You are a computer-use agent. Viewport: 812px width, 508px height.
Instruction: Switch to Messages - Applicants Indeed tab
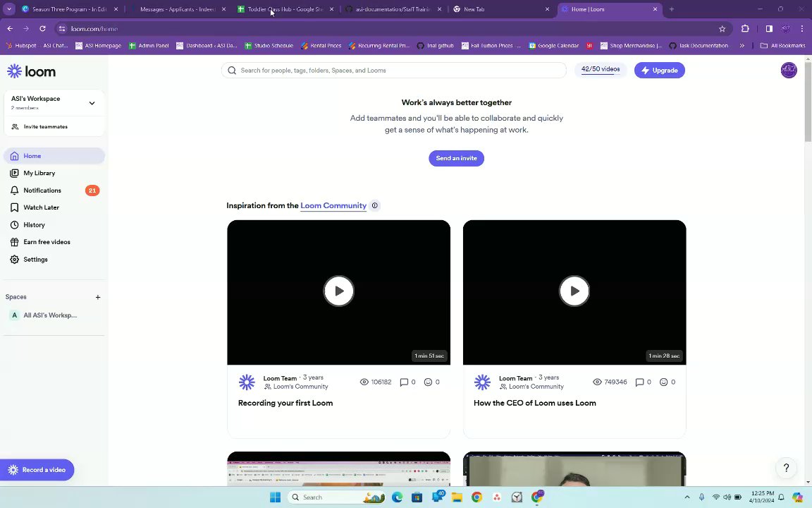178,9
